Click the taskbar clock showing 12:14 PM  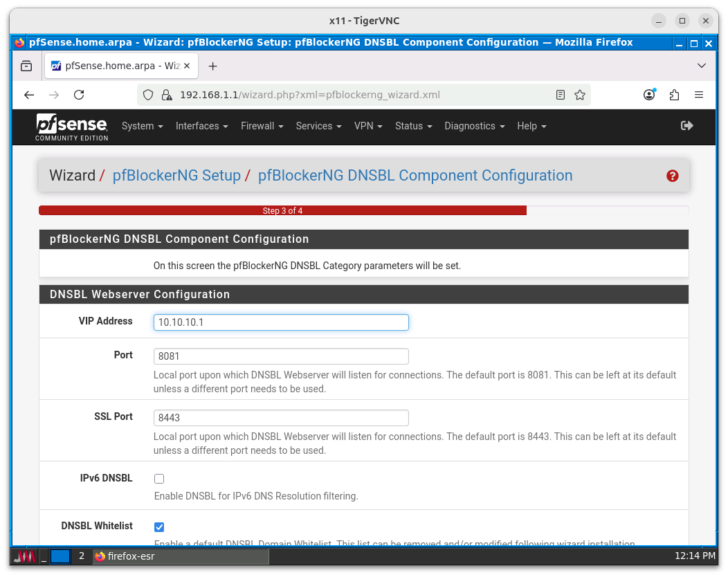(x=695, y=556)
